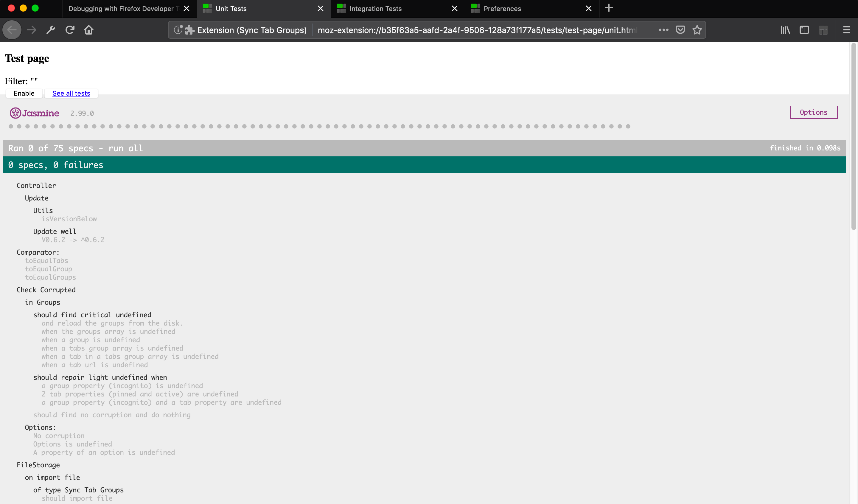Open should find critical undefined suite
The image size is (858, 504).
click(x=92, y=315)
